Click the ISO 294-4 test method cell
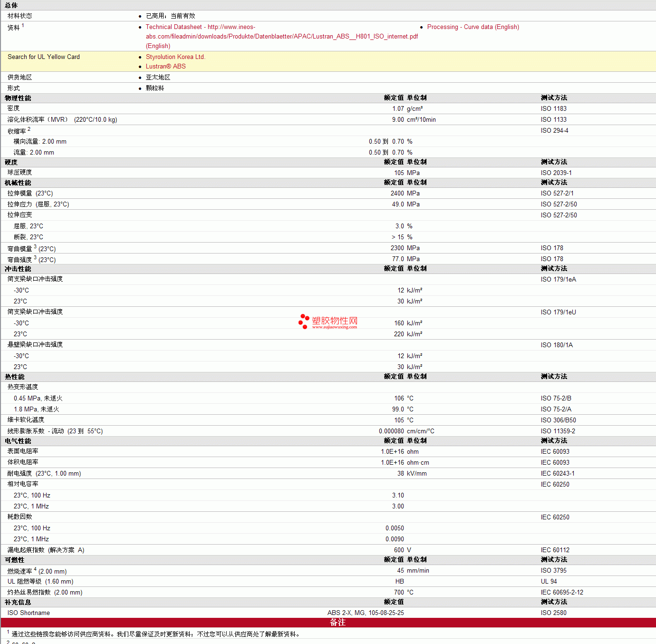This screenshot has width=656, height=644. (554, 130)
